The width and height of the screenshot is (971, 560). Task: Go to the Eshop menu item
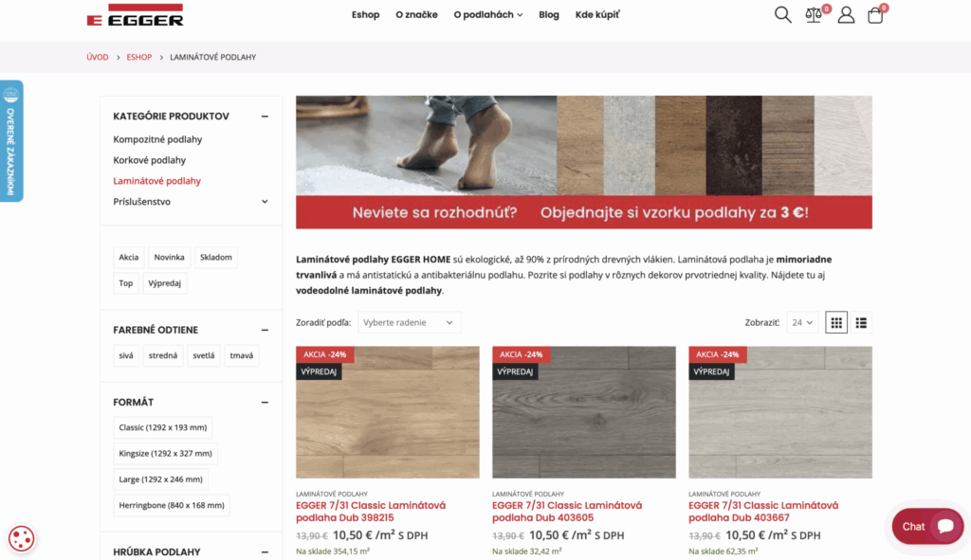click(365, 15)
